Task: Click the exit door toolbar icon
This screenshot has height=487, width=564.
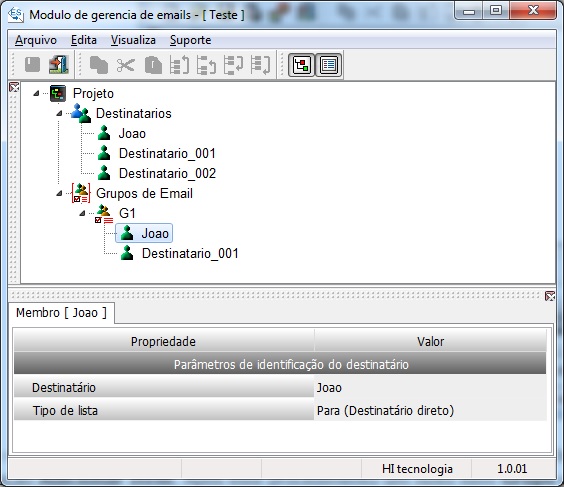Action: 59,65
